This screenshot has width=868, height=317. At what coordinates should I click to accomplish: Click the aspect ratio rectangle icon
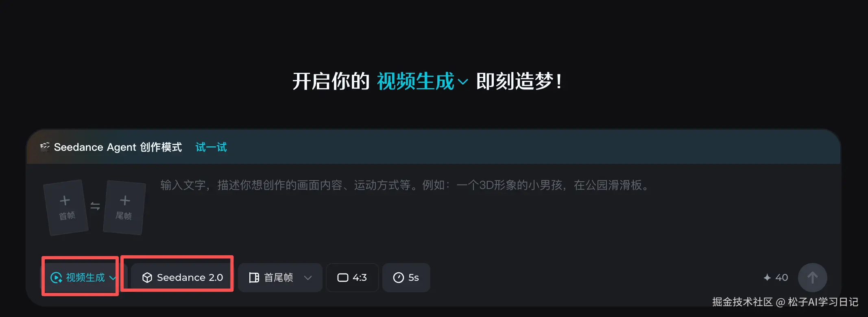point(343,278)
